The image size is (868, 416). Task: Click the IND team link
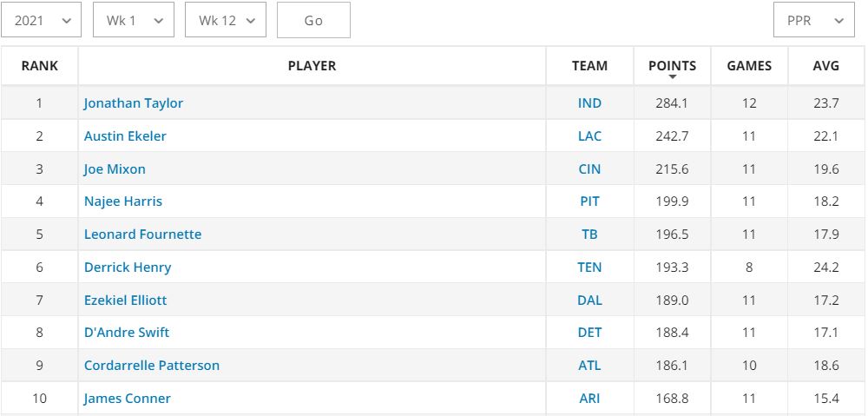[589, 103]
